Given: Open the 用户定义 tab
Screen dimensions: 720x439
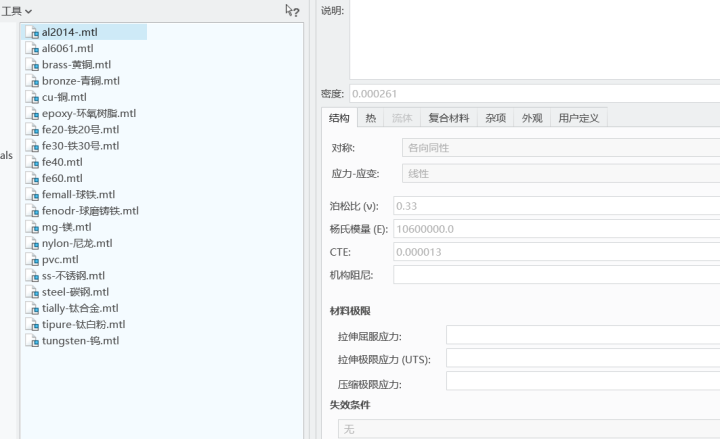Looking at the screenshot, I should pos(578,118).
